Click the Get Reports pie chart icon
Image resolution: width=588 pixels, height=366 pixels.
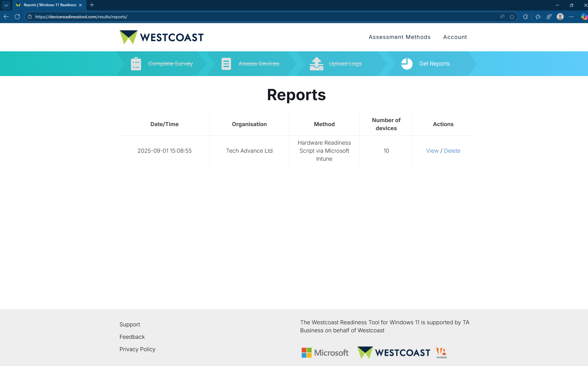(406, 64)
